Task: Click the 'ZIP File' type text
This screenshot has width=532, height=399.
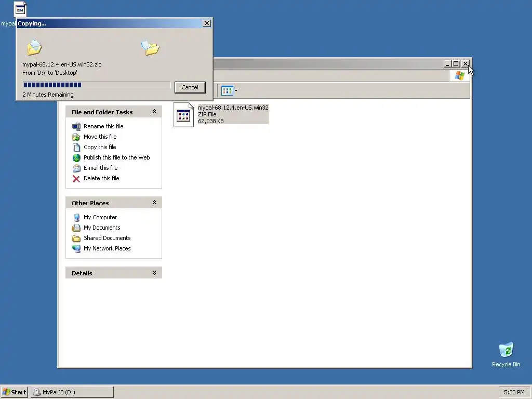Action: (x=207, y=114)
